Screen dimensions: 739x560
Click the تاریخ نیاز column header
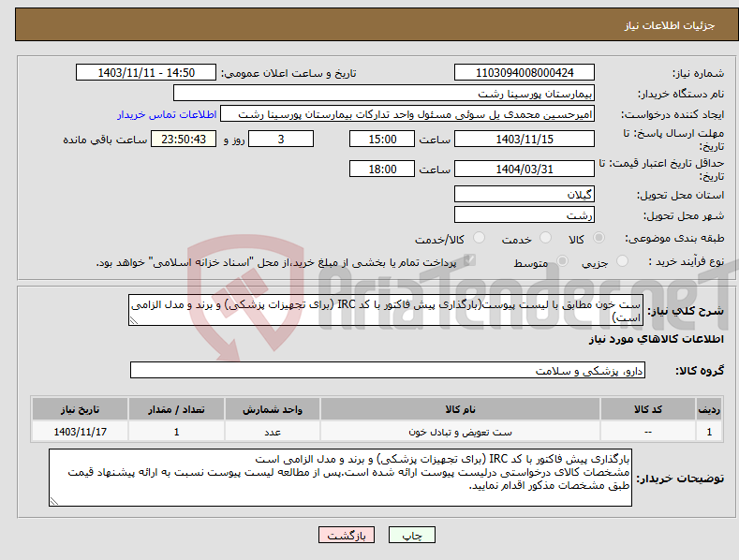pyautogui.click(x=81, y=409)
